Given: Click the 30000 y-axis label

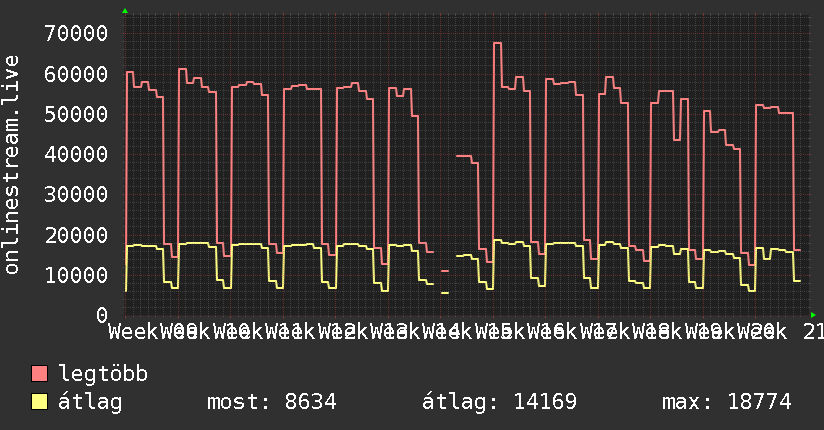Looking at the screenshot, I should [x=76, y=194].
